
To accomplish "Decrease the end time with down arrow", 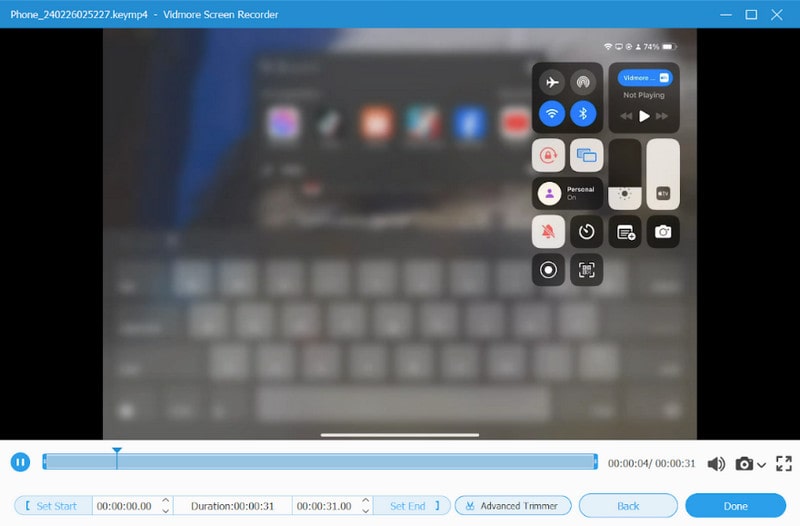I will coord(366,511).
